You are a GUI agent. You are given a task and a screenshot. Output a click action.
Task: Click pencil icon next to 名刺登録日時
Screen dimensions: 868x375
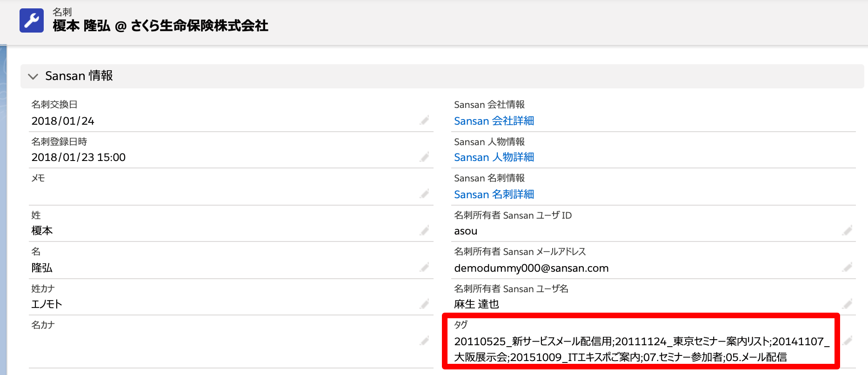pyautogui.click(x=424, y=157)
